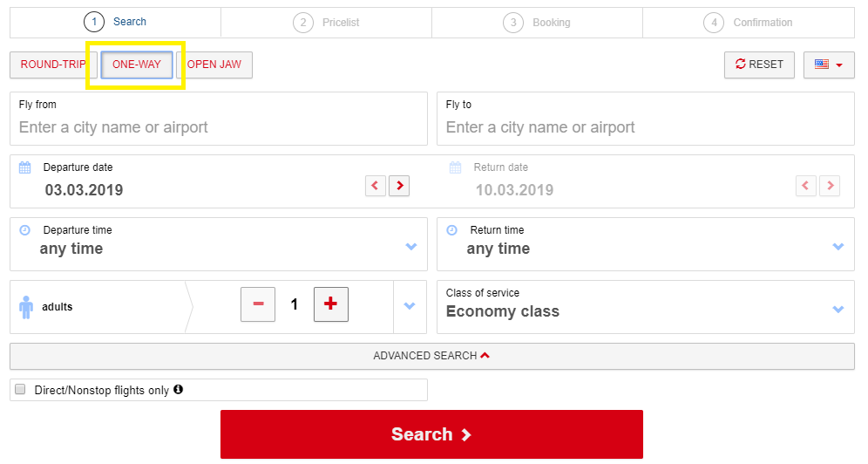Screen dimensions: 868x464
Task: Select the ONE-WAY trip type
Action: click(x=137, y=65)
